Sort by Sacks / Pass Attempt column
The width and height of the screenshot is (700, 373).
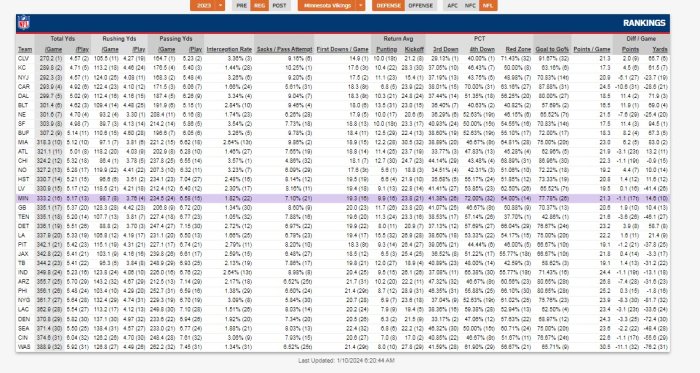(284, 49)
